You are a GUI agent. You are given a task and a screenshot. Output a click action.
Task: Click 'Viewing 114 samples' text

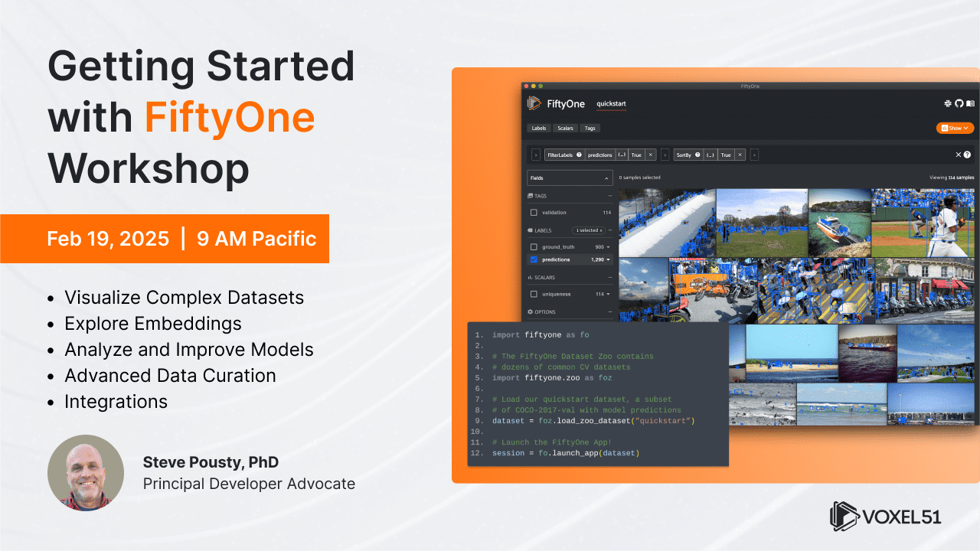click(x=952, y=178)
